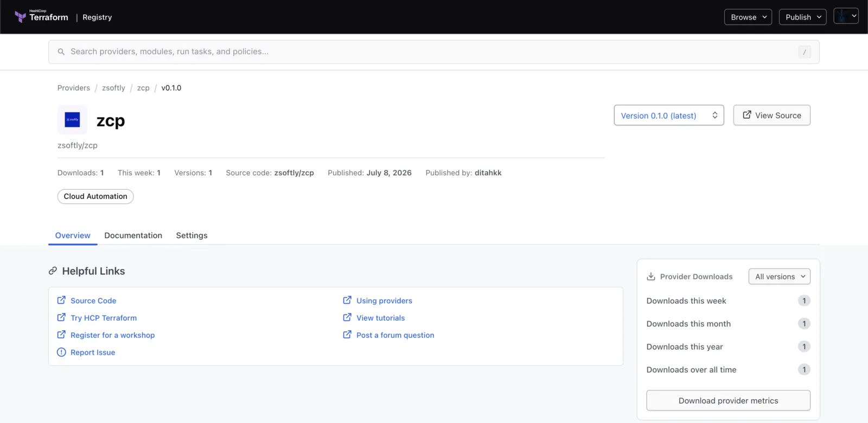Screen dimensions: 868x423
Task: Click the icon beside Post a forum question
Action: (x=347, y=335)
